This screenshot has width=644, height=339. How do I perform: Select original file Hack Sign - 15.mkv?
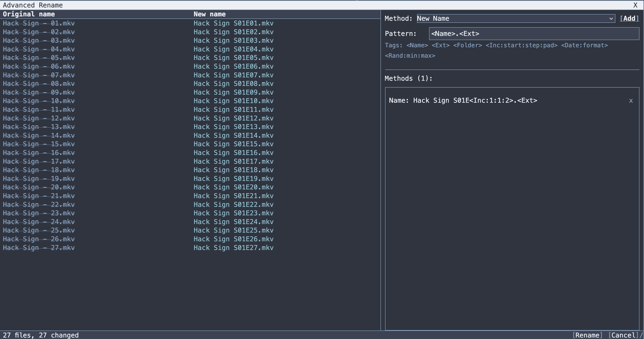click(x=39, y=144)
